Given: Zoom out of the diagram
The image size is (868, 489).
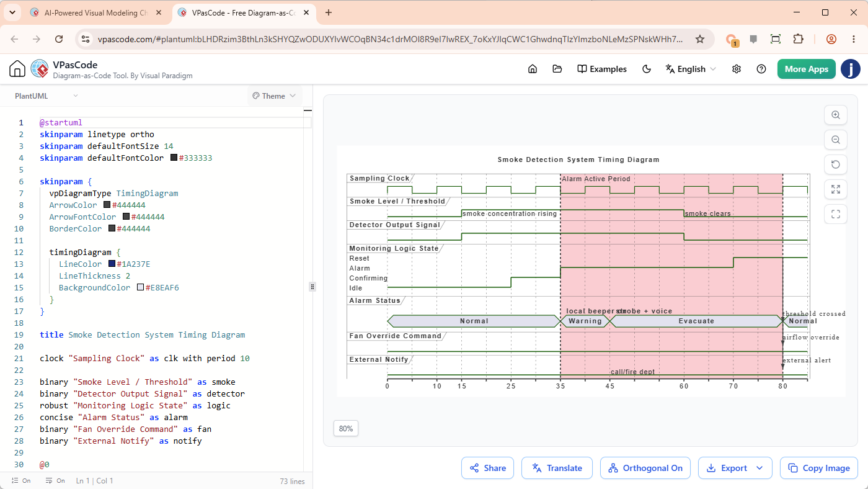Looking at the screenshot, I should (x=835, y=140).
